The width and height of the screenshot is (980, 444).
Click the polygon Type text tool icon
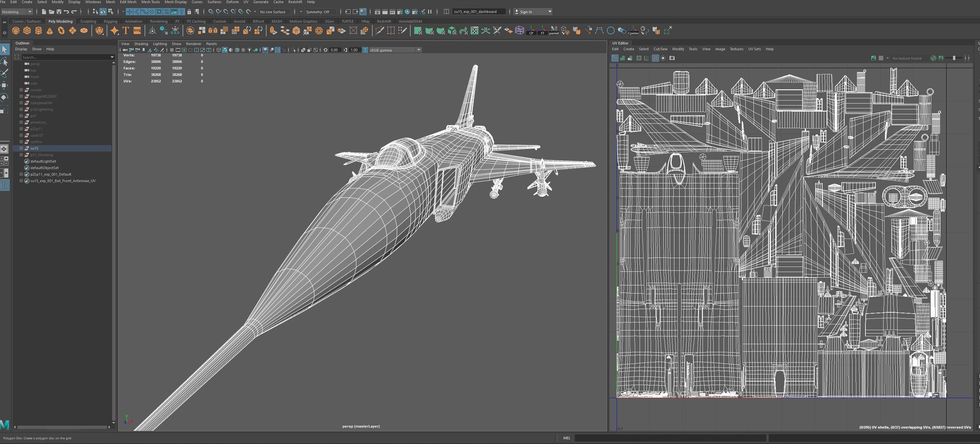click(126, 31)
